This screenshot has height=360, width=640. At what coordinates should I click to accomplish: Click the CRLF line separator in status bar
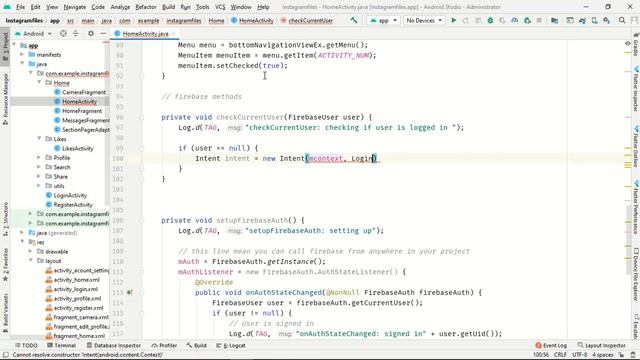coord(560,355)
